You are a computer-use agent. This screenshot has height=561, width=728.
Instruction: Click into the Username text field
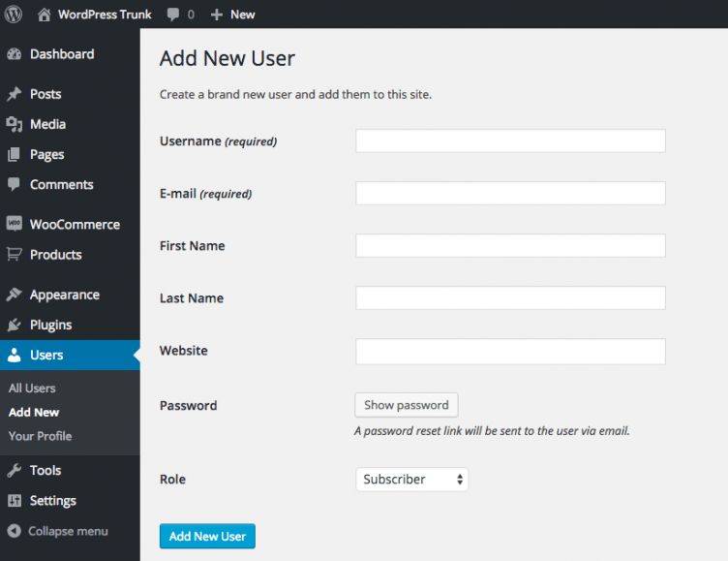(510, 141)
